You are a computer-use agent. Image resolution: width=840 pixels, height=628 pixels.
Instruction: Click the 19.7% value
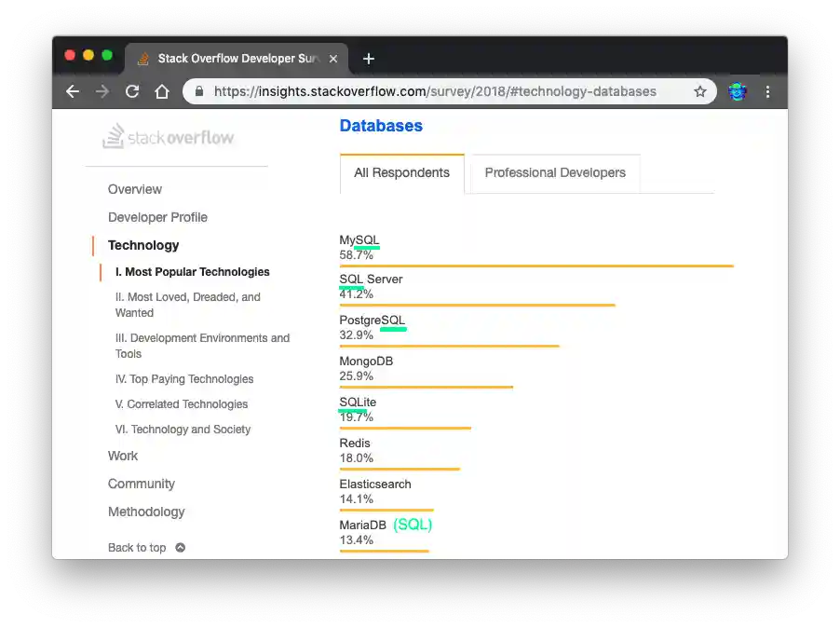click(357, 416)
